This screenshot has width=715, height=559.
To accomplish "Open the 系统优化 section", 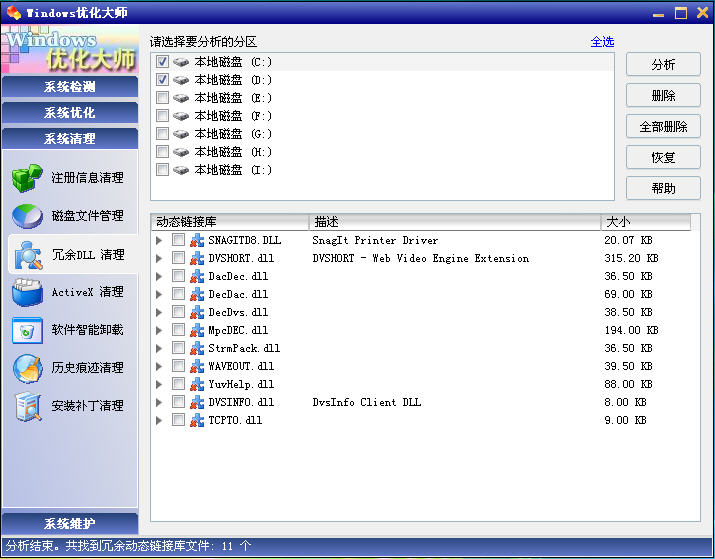I will tap(70, 113).
